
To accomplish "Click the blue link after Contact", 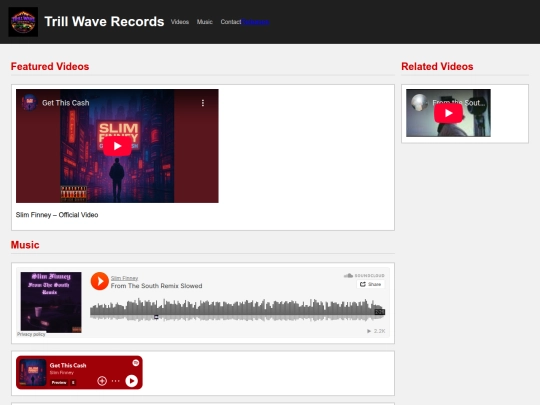I will [255, 22].
